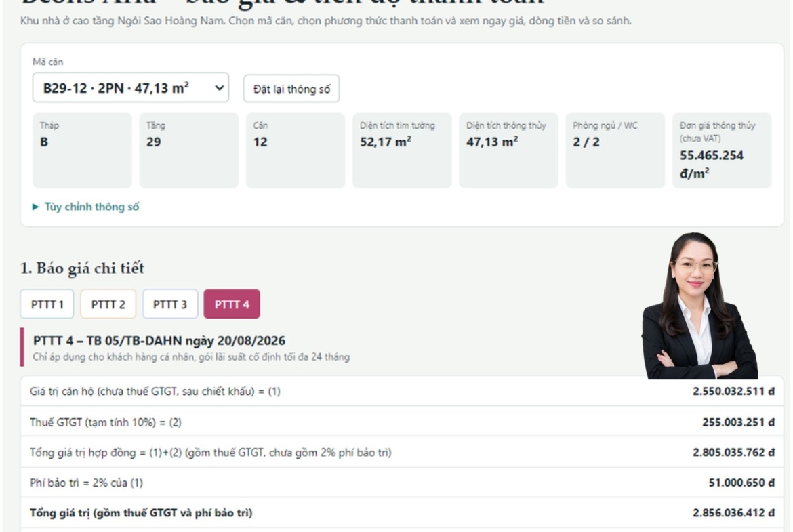Click the note about fixed-rate 24 tháng
Viewport: 793px width, 532px height.
coord(191,357)
